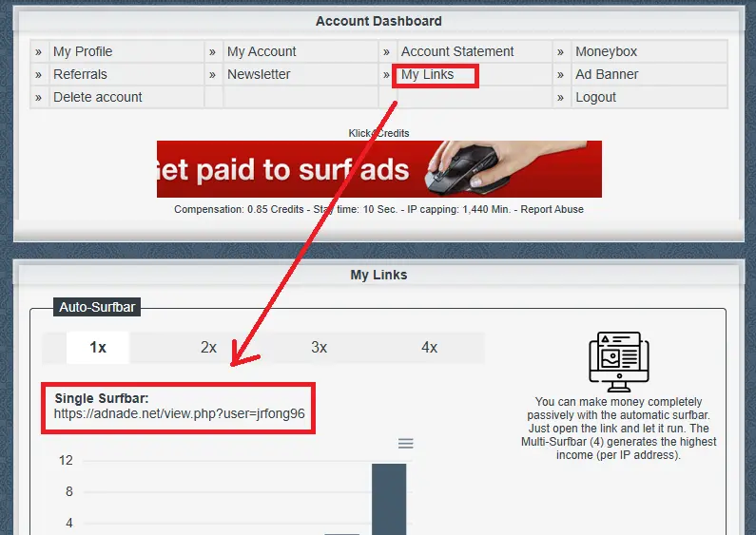756x535 pixels.
Task: Go to My Account
Action: tap(262, 51)
